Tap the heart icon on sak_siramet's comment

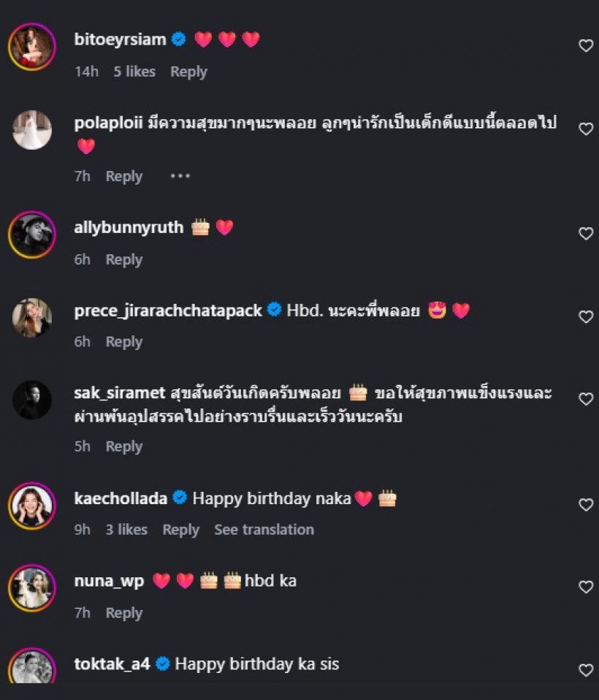click(585, 398)
